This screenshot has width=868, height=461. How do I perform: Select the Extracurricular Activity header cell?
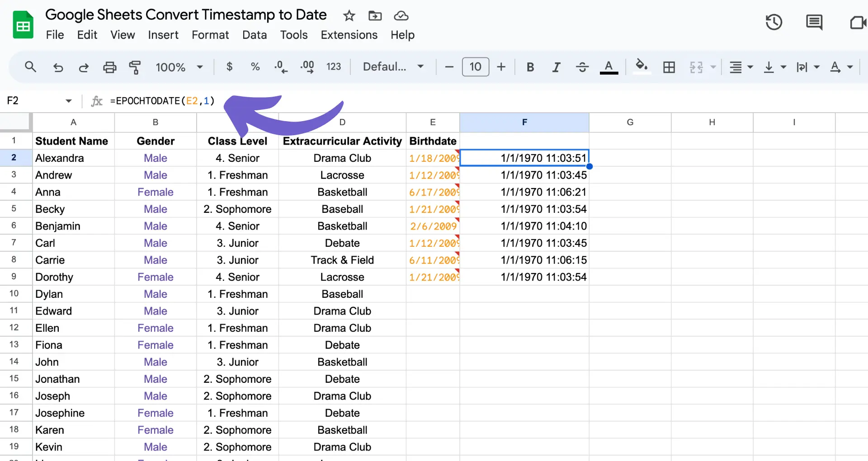pyautogui.click(x=342, y=141)
